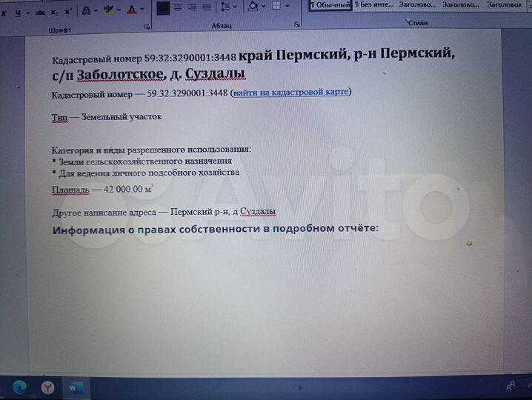Open the People icon in system tray

pyautogui.click(x=511, y=386)
